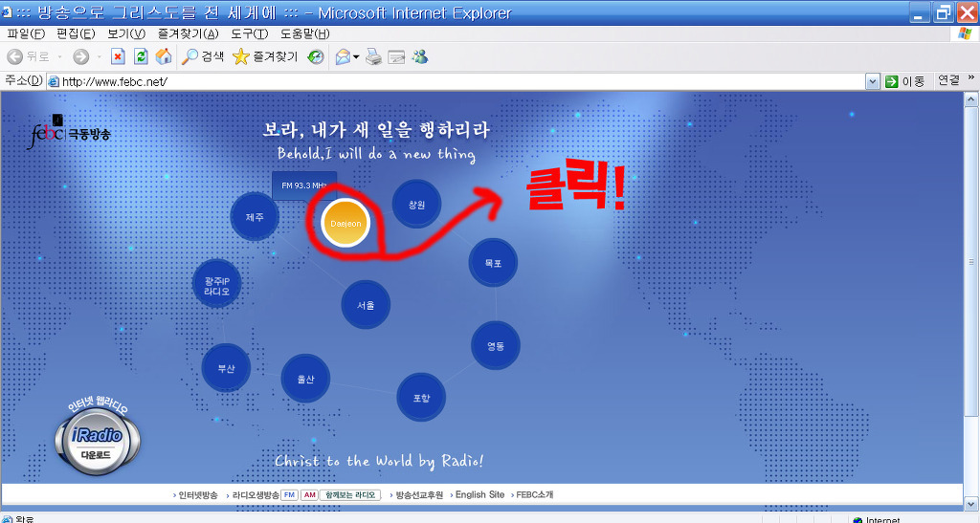Click the Stop page loading icon
980x523 pixels.
(118, 56)
